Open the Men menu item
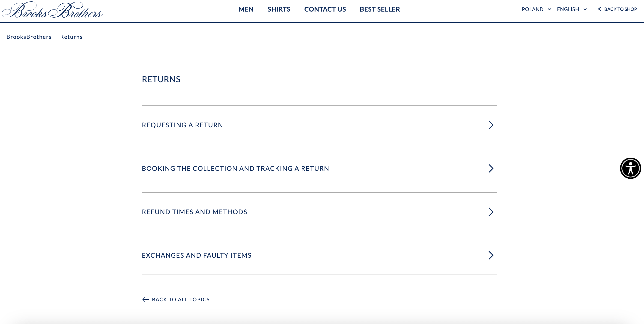This screenshot has height=324, width=644. (x=246, y=9)
